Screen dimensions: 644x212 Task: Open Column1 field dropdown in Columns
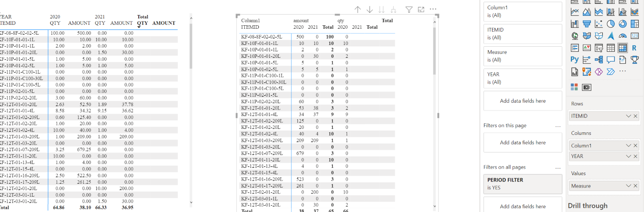click(629, 146)
